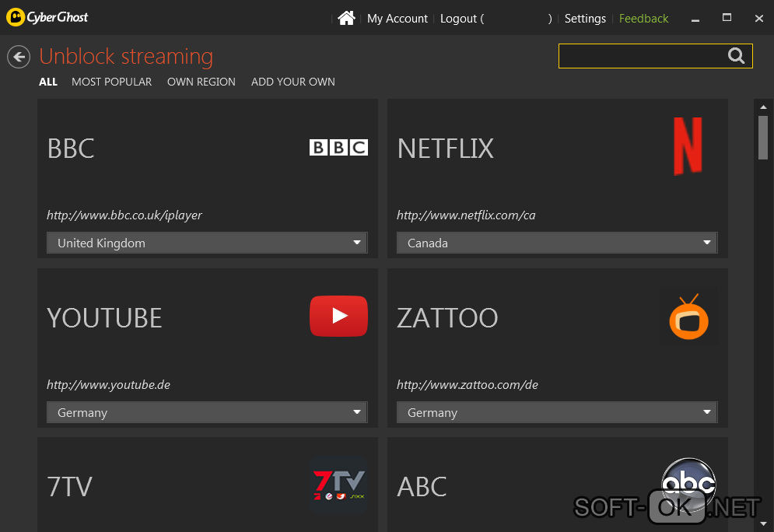Image resolution: width=774 pixels, height=532 pixels.
Task: Click the BBC logo
Action: (x=338, y=147)
